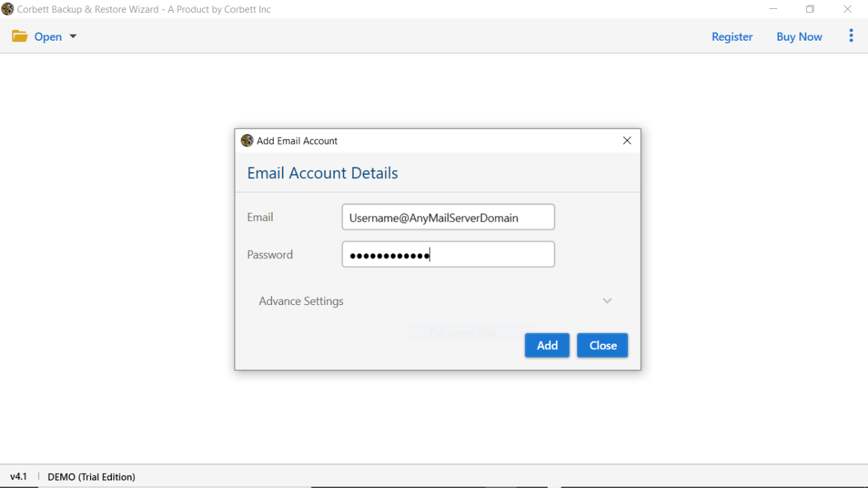Select the Password input field

coord(448,253)
